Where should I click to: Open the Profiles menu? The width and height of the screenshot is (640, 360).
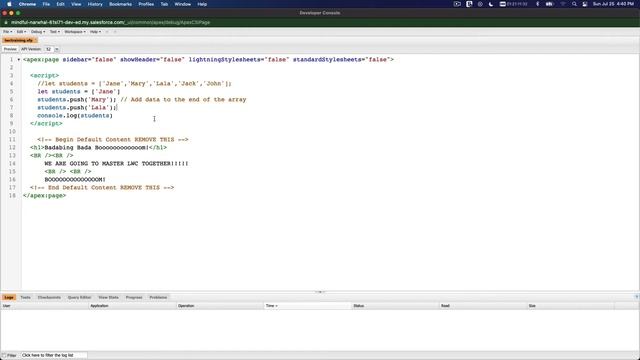[x=146, y=4]
